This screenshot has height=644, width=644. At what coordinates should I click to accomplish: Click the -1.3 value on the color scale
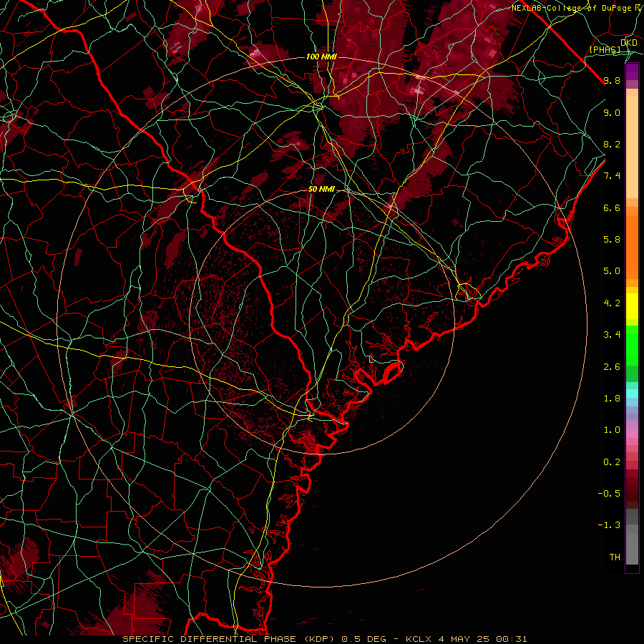[609, 525]
